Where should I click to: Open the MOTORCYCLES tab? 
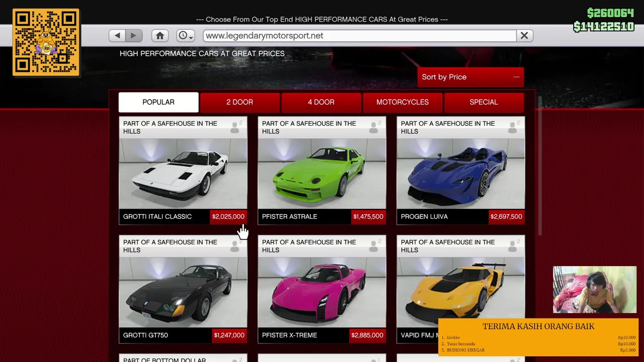coord(403,102)
